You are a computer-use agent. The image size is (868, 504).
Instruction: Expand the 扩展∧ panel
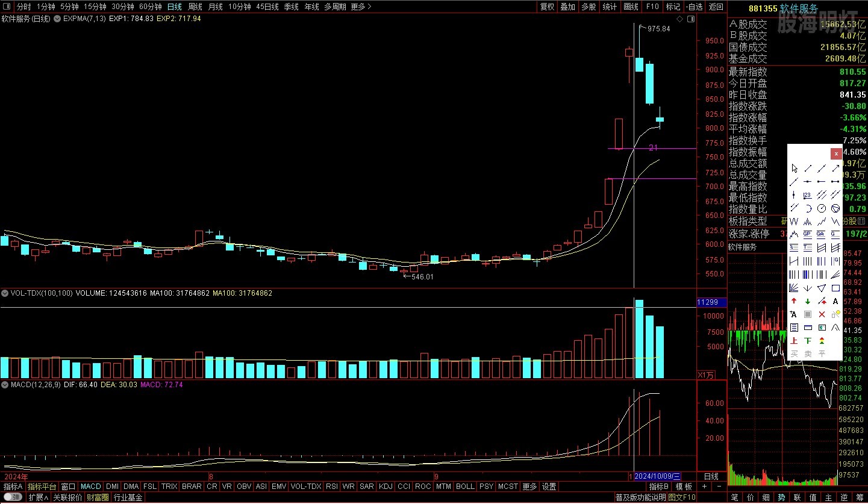38,497
